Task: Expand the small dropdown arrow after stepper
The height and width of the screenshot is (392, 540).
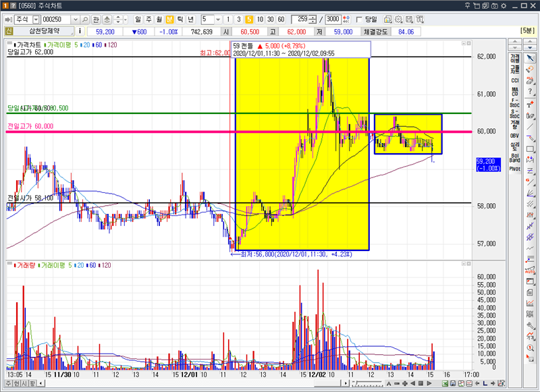Action: 126,20
